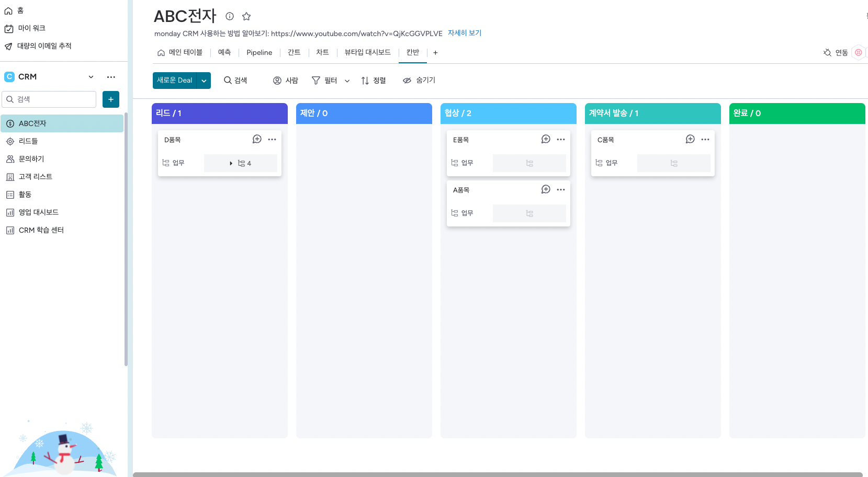Image resolution: width=868 pixels, height=477 pixels.
Task: Click the info icon beside ABC전자 title
Action: pyautogui.click(x=229, y=16)
